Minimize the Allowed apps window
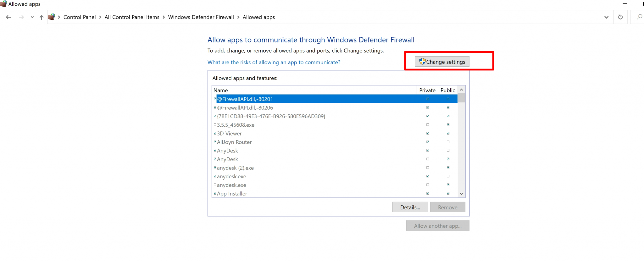The image size is (644, 261). click(625, 4)
